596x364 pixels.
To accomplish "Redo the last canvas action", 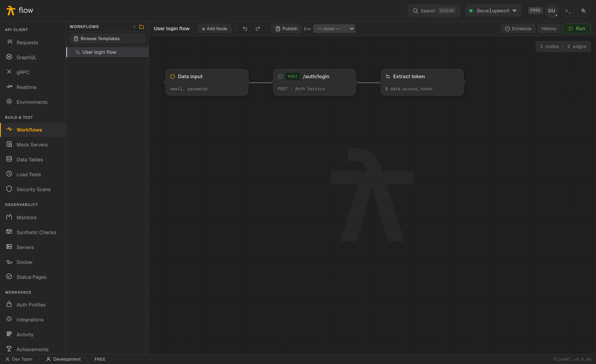I will (x=258, y=29).
